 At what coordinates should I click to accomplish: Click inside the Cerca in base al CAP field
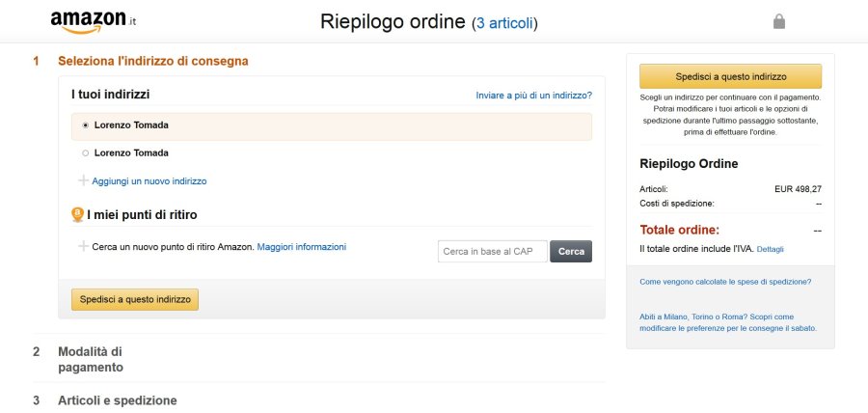tap(493, 251)
